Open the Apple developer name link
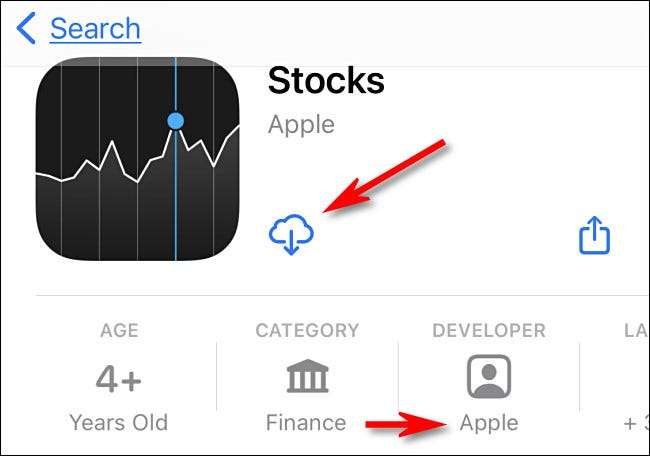The width and height of the screenshot is (650, 456). tap(489, 422)
